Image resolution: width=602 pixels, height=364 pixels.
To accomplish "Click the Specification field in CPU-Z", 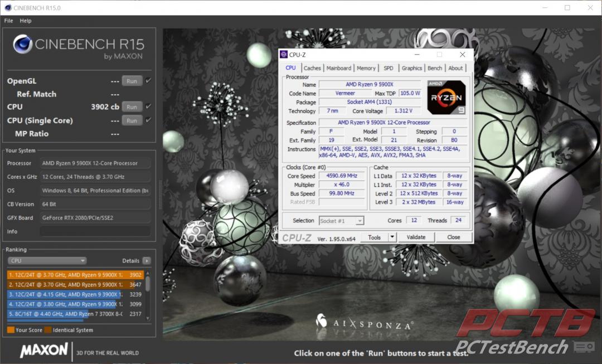I will click(393, 123).
